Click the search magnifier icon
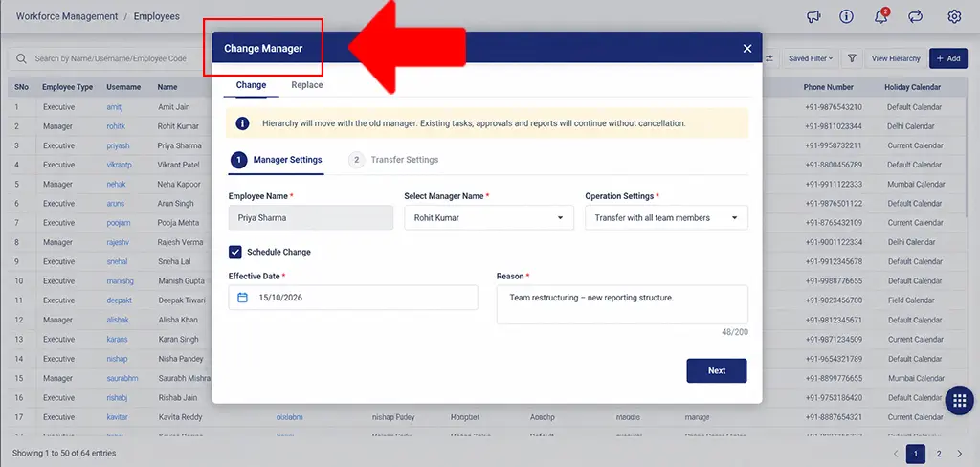This screenshot has height=467, width=980. coord(21,58)
